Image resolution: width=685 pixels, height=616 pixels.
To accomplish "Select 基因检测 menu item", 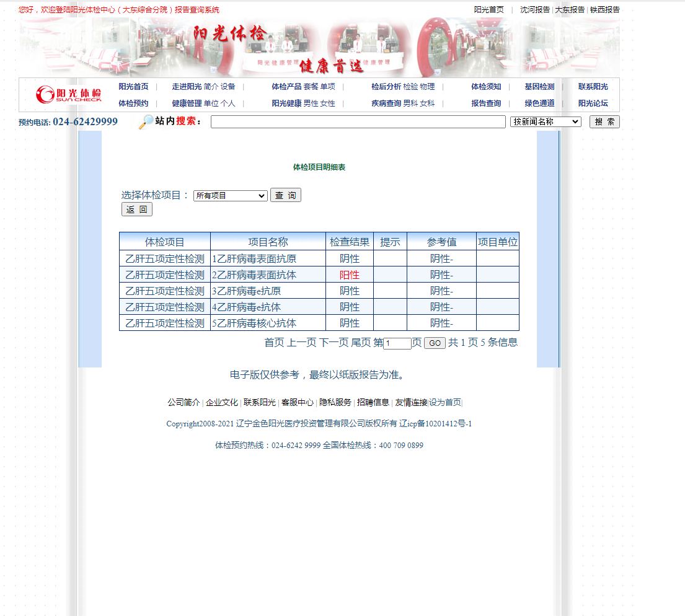I will tap(539, 87).
